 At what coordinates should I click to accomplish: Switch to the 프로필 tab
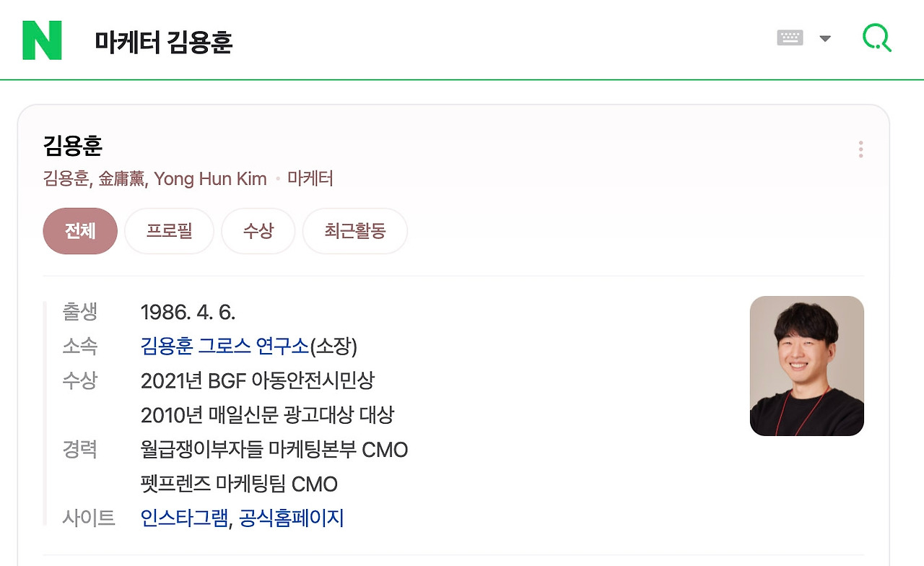(168, 230)
